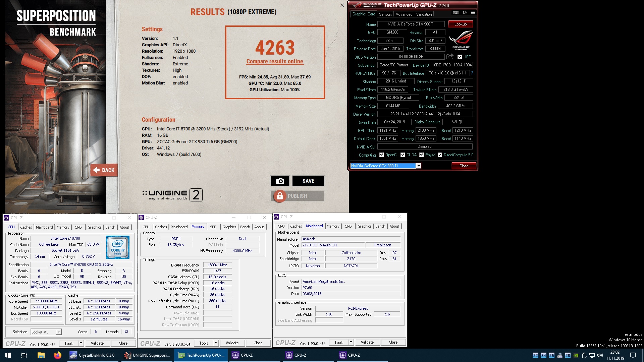Click the taskbar clock showing 23:02

(615, 355)
